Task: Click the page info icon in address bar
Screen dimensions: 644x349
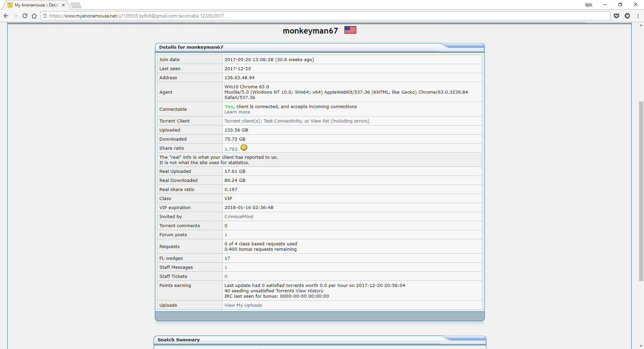Action: coord(45,16)
